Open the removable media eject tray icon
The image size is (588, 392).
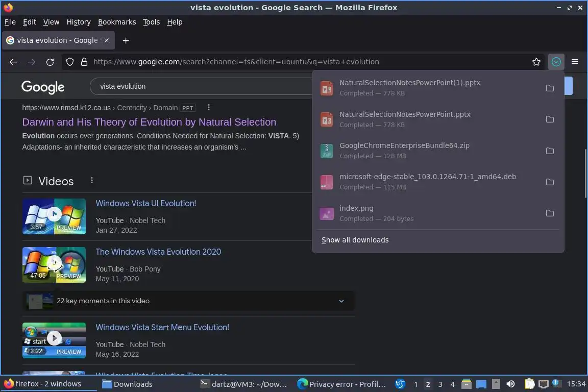496,384
